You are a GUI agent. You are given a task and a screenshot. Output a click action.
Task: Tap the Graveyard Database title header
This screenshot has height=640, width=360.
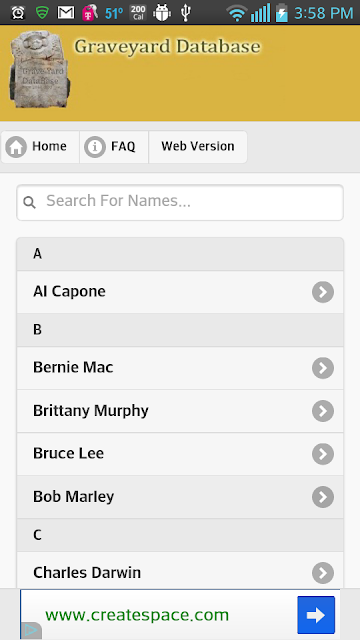(x=167, y=47)
